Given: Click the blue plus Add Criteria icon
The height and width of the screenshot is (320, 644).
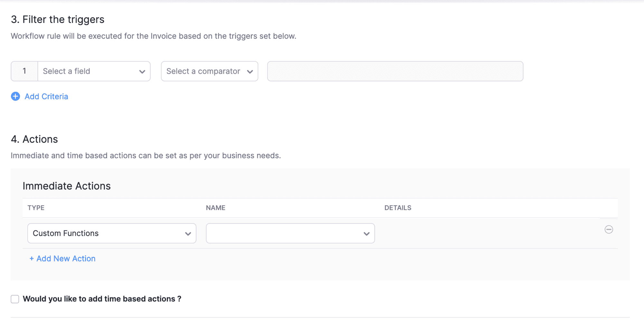Looking at the screenshot, I should point(15,96).
